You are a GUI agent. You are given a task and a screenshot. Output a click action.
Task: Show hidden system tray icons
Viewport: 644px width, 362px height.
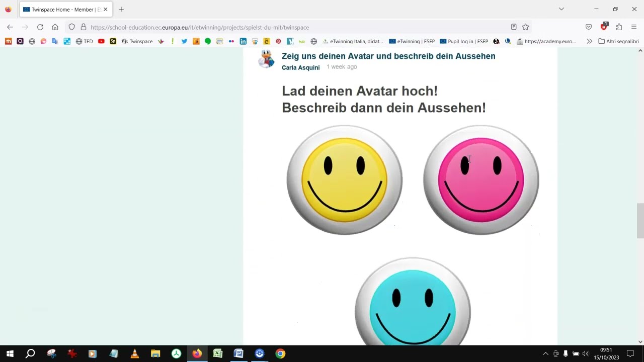point(545,353)
